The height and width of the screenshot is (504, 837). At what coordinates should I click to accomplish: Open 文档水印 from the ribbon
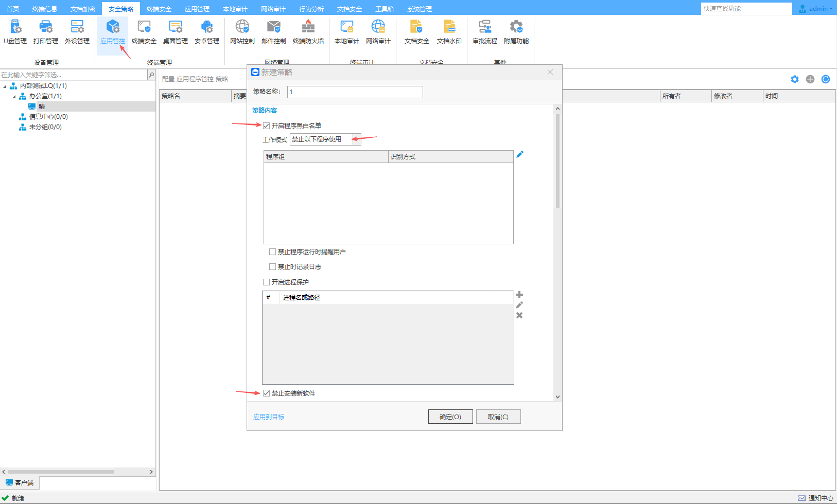point(449,32)
